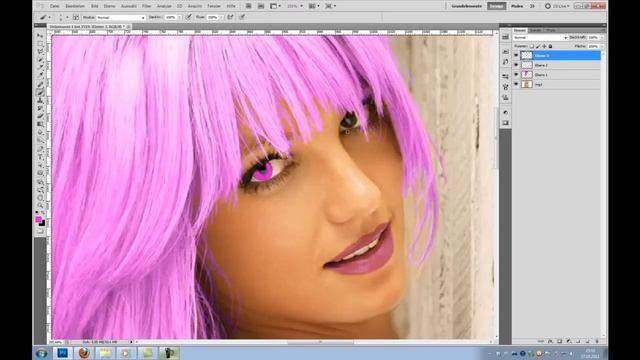Open the layer blend mode Normal dropdown
Screen dimensions: 640x360
click(540, 38)
